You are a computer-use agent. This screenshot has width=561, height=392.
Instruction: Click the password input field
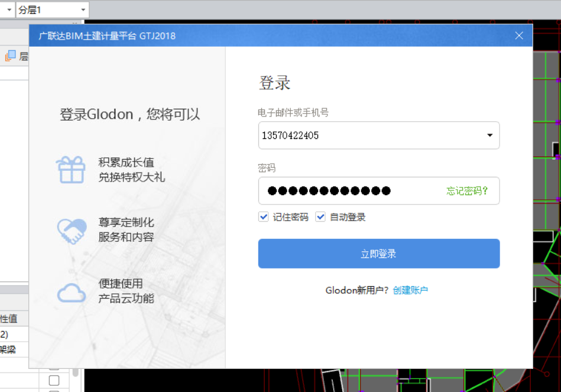coord(378,191)
